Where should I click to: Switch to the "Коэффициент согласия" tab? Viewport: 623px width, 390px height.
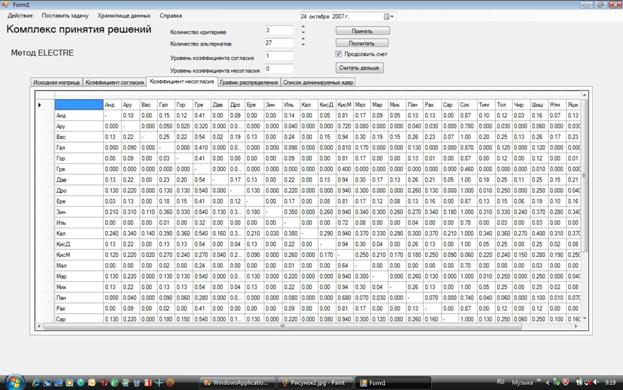[114, 82]
